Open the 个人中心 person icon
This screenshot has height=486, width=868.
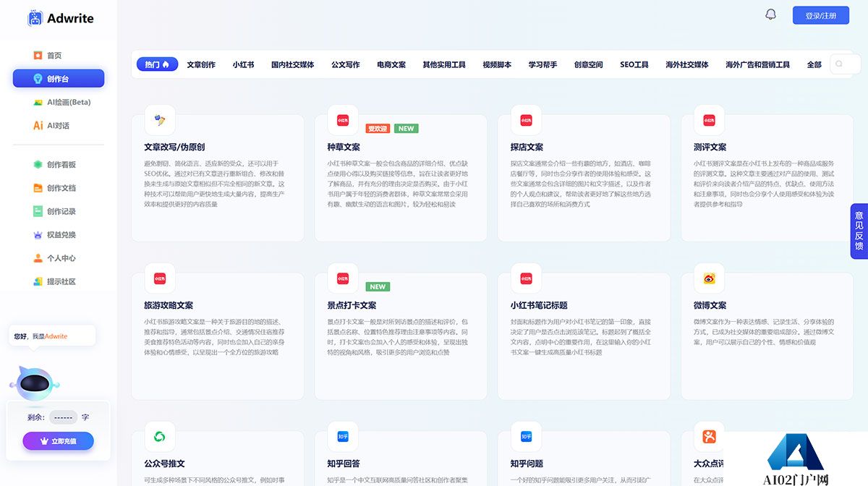(x=38, y=257)
